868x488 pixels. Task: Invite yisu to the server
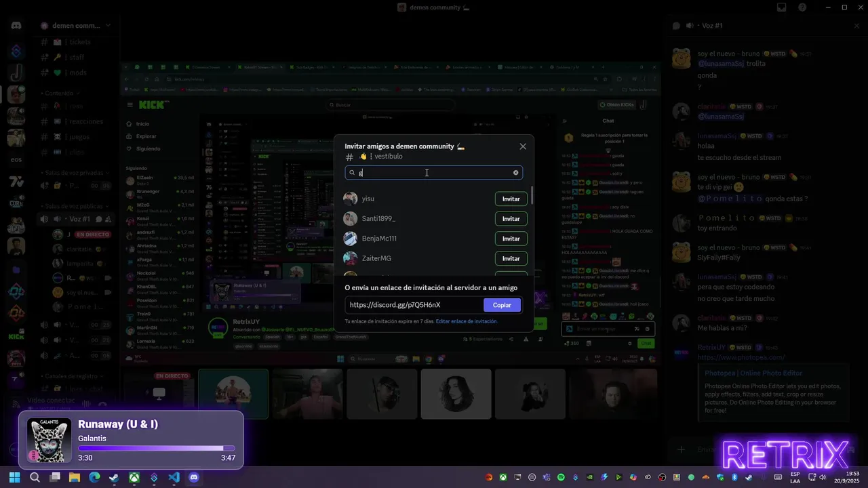click(511, 199)
